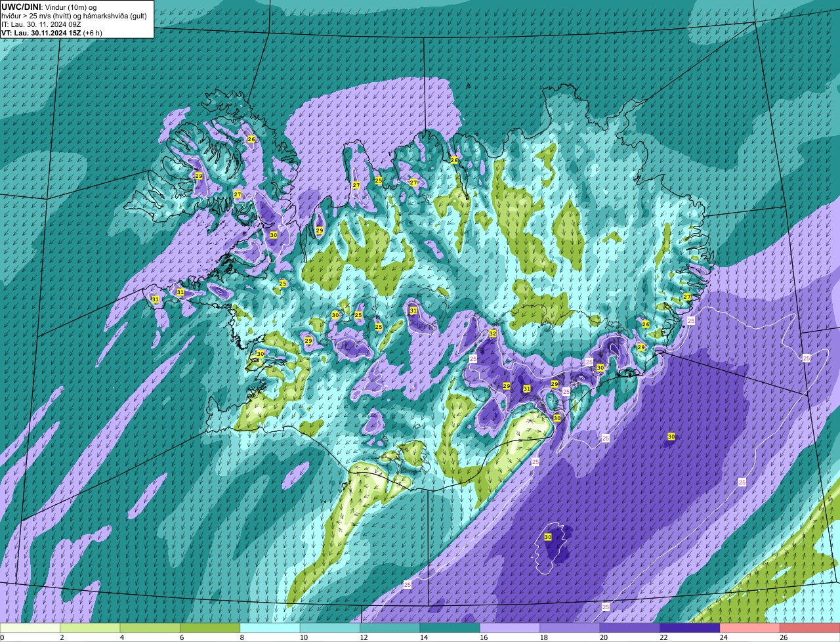The width and height of the screenshot is (840, 642).
Task: Click the 14–16 m/s dark teal legend segment
Action: pyautogui.click(x=450, y=628)
